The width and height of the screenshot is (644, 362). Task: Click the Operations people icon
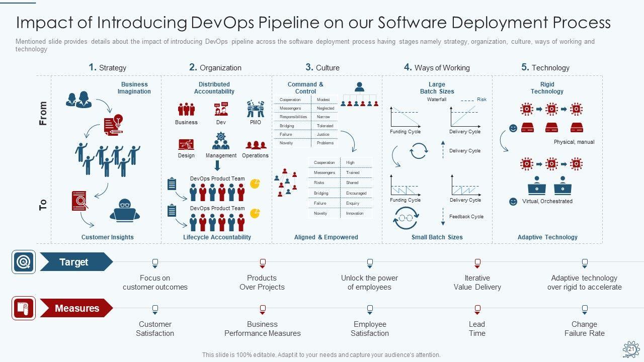click(x=256, y=145)
